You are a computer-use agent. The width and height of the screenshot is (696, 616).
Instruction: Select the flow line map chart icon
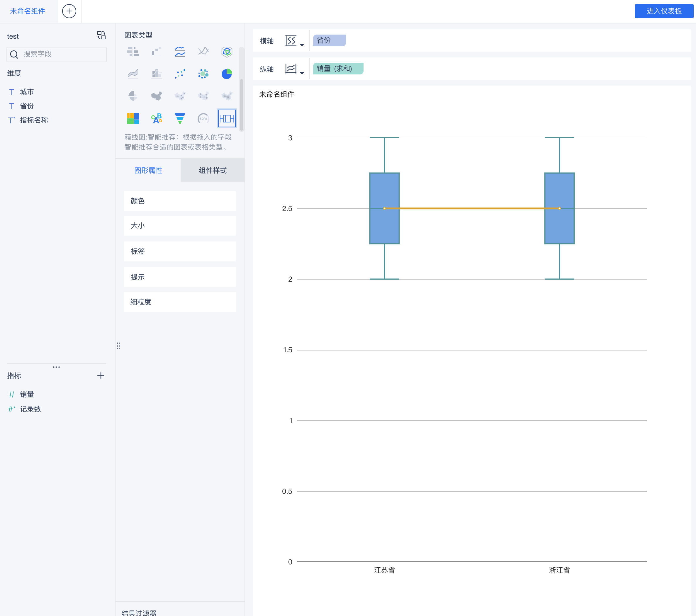coord(203,96)
